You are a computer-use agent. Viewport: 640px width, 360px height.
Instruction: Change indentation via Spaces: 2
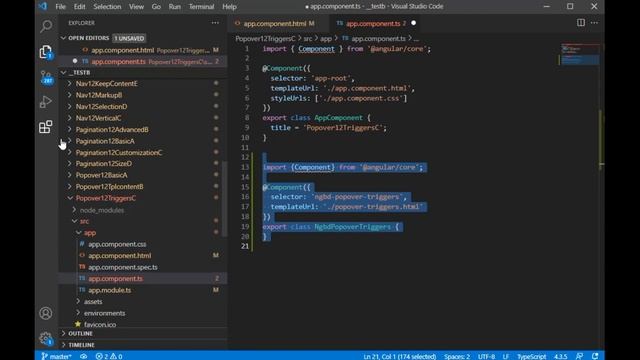(457, 356)
